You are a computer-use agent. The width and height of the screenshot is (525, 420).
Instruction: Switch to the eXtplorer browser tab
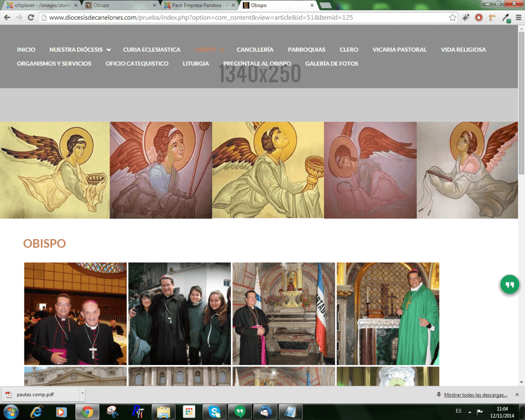click(x=42, y=5)
